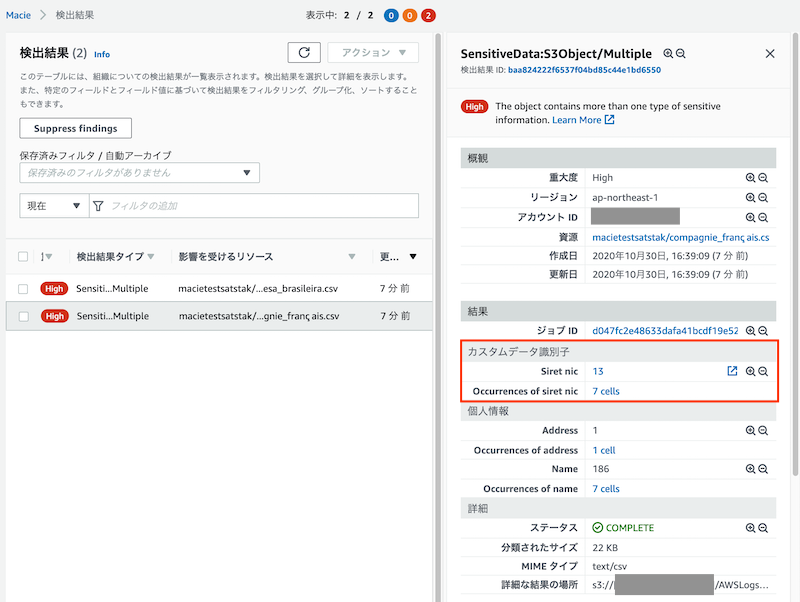Include job ID in filter
This screenshot has height=602, width=800.
pos(751,331)
